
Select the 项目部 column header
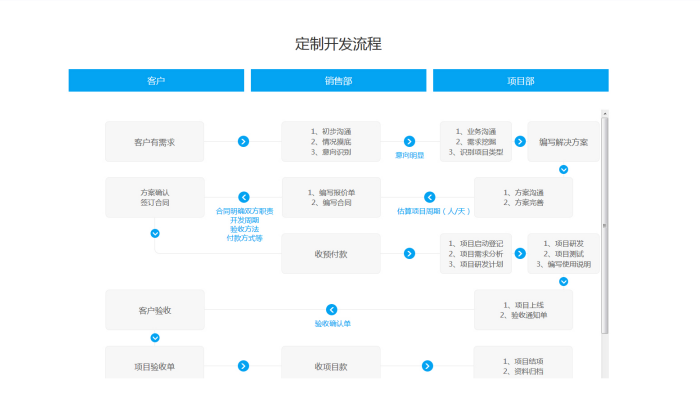520,80
